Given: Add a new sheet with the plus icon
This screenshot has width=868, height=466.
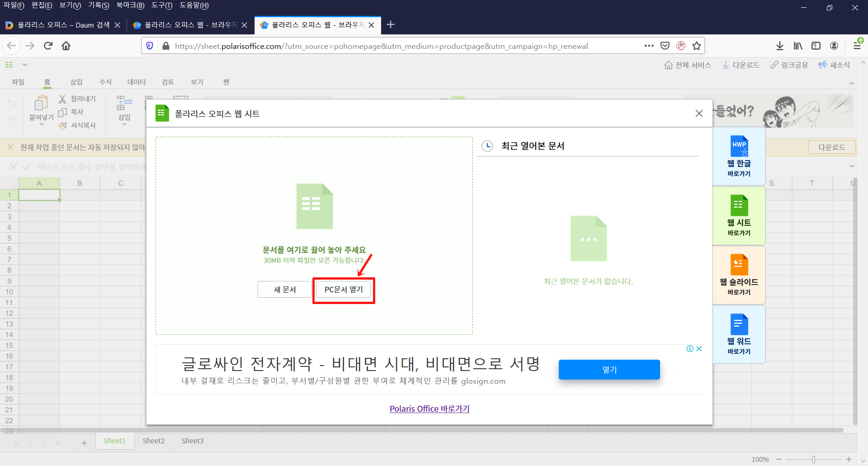Looking at the screenshot, I should pyautogui.click(x=84, y=443).
